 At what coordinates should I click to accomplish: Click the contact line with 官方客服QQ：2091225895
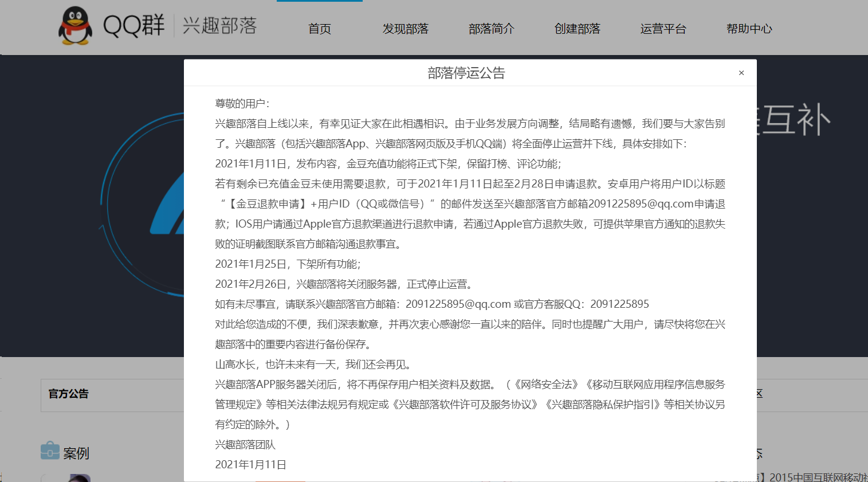pyautogui.click(x=432, y=304)
